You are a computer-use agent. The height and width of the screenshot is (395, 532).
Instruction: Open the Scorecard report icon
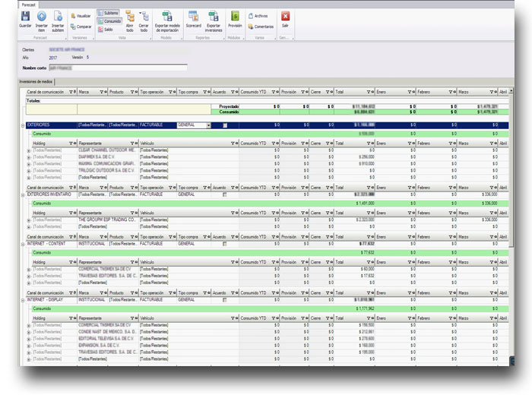(x=193, y=17)
